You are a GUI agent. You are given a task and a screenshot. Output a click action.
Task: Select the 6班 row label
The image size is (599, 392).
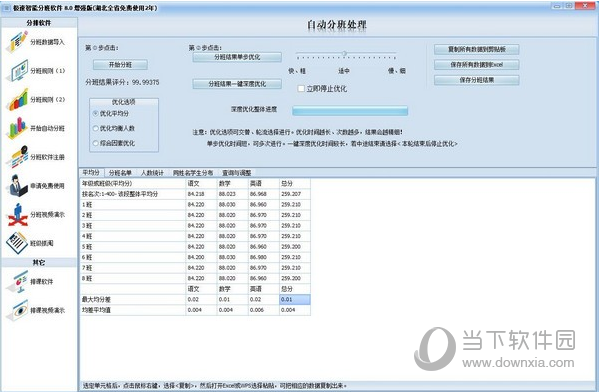coord(133,257)
